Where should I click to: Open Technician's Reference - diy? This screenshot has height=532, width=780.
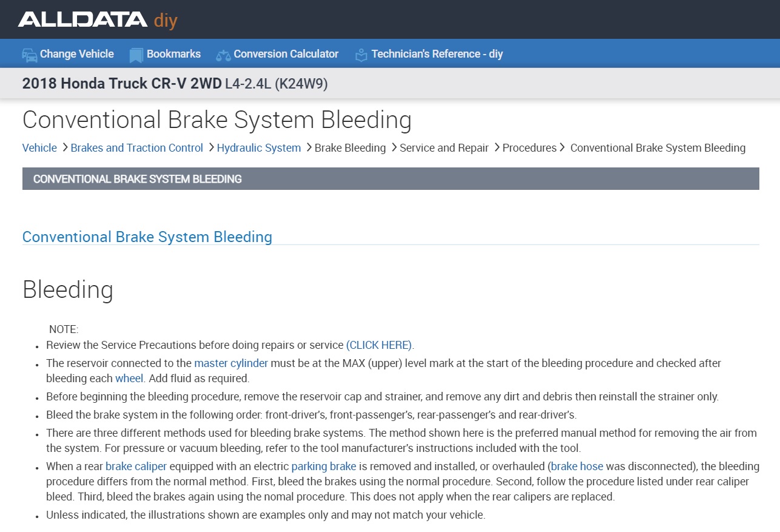[437, 54]
